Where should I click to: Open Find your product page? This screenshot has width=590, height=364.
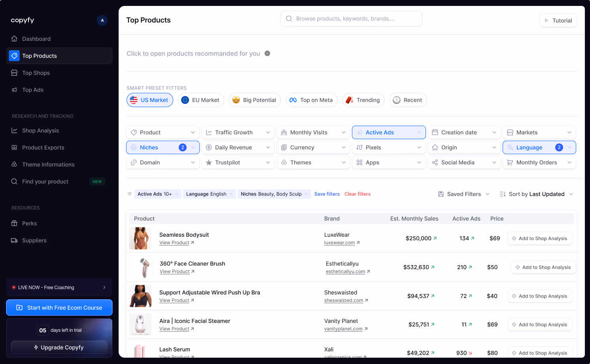[x=59, y=181]
